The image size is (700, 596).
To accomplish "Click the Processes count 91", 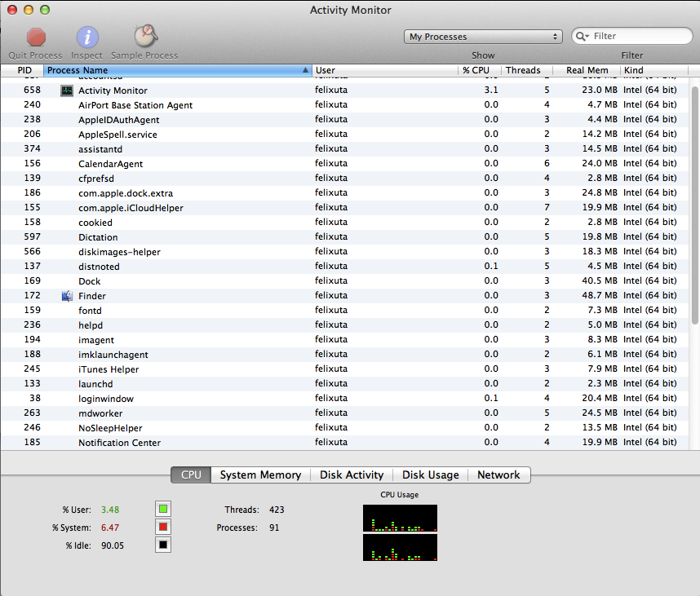I will point(274,528).
